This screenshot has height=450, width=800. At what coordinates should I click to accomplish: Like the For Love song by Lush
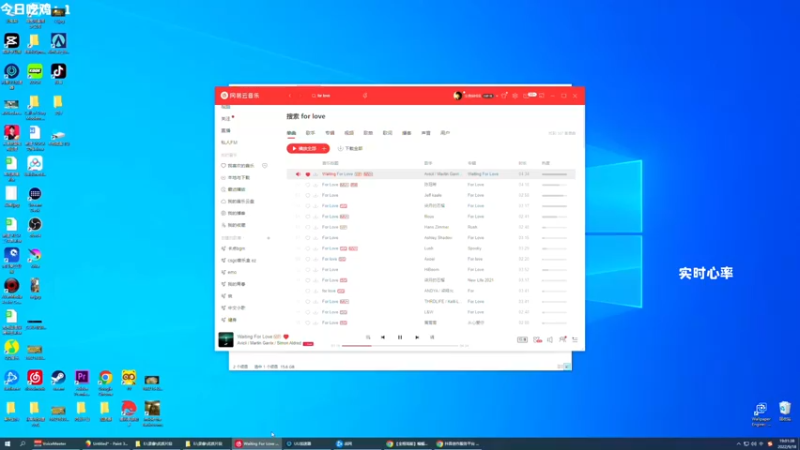[308, 248]
